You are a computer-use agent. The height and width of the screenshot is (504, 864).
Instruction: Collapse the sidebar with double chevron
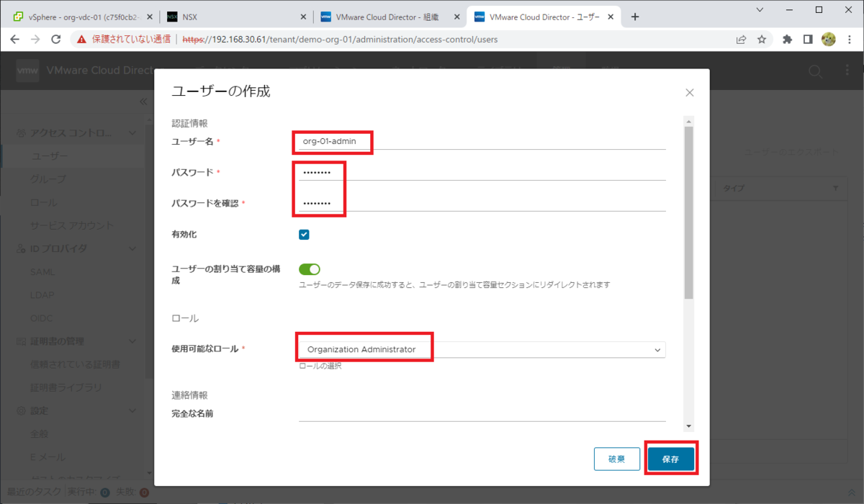(143, 102)
